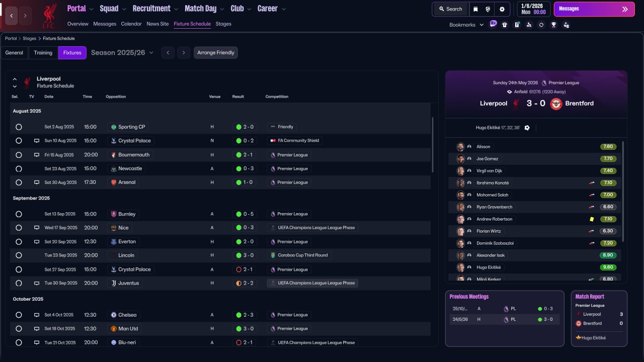Click the date 1/6/2026 Mon display
Screen dimensions: 644x362
tap(533, 9)
